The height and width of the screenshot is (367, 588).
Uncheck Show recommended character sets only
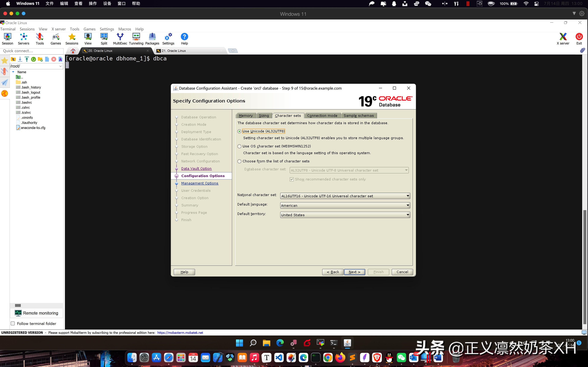(292, 179)
